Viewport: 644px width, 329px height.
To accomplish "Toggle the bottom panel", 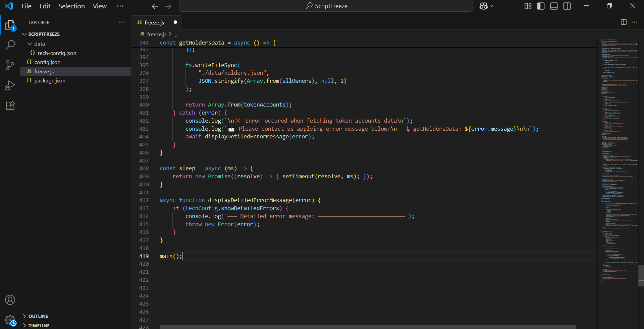I will coord(554,6).
